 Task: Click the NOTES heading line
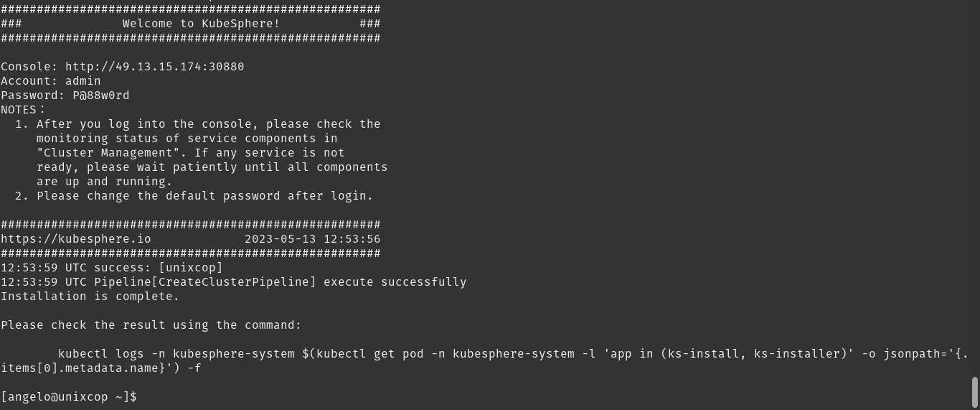coord(23,110)
